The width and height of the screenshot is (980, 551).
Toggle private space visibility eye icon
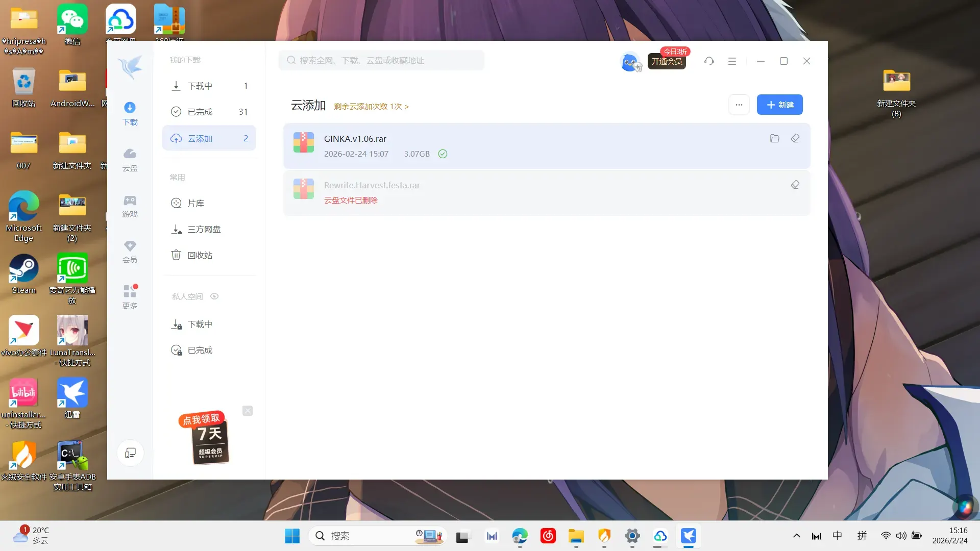click(214, 296)
